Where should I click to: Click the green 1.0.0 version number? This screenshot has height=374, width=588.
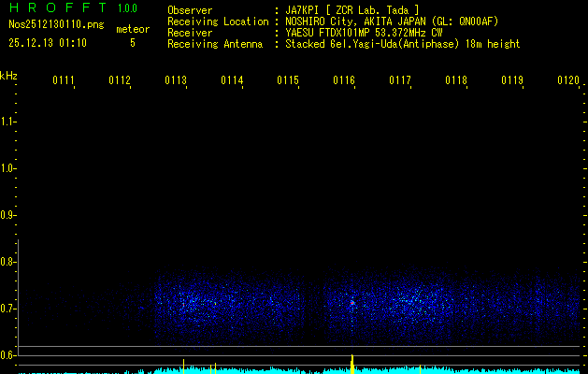click(126, 9)
